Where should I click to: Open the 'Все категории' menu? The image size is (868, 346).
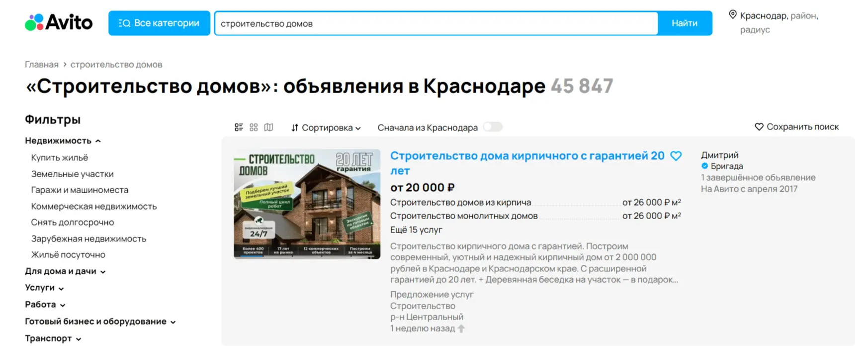[159, 23]
